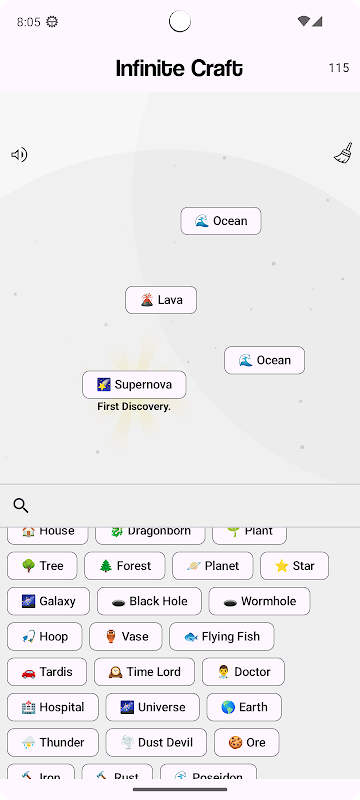Click the upper Ocean element

coord(221,221)
